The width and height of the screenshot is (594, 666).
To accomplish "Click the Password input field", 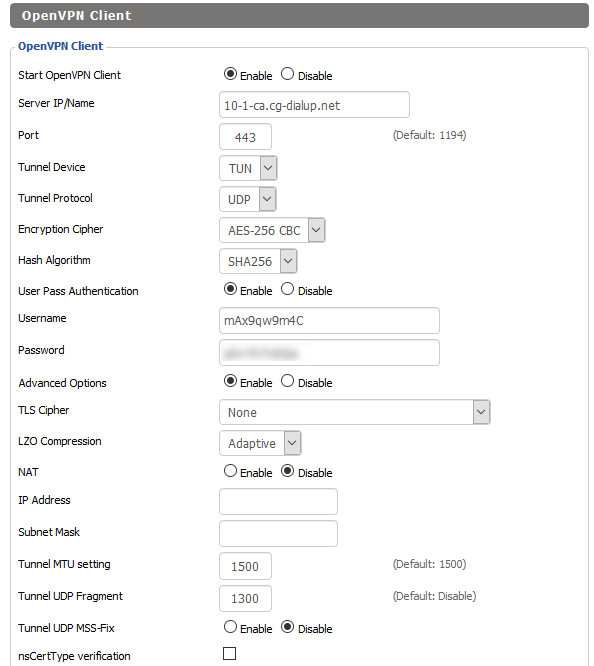I will click(329, 353).
